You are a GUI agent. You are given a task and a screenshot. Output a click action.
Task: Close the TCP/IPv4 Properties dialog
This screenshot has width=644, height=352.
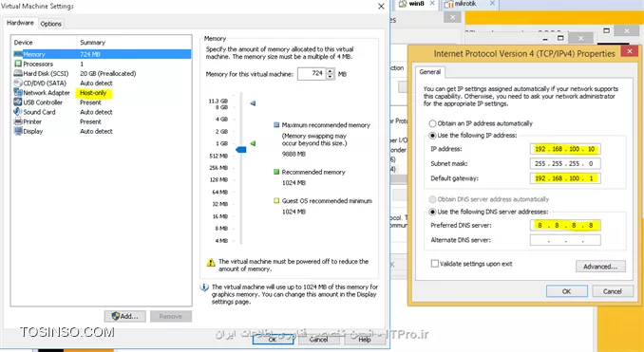pos(629,51)
